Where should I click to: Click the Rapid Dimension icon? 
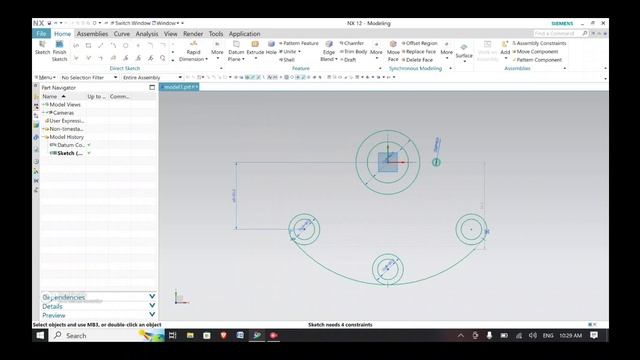coord(193,44)
